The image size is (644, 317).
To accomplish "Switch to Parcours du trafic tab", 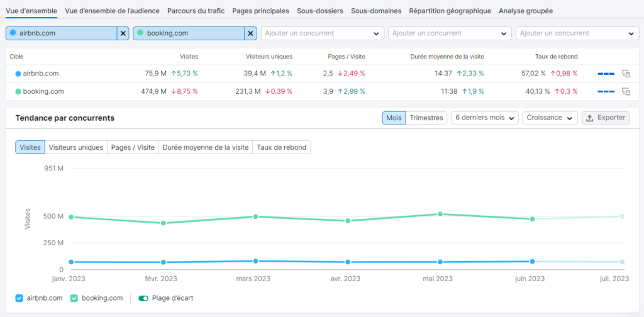I will tap(194, 11).
